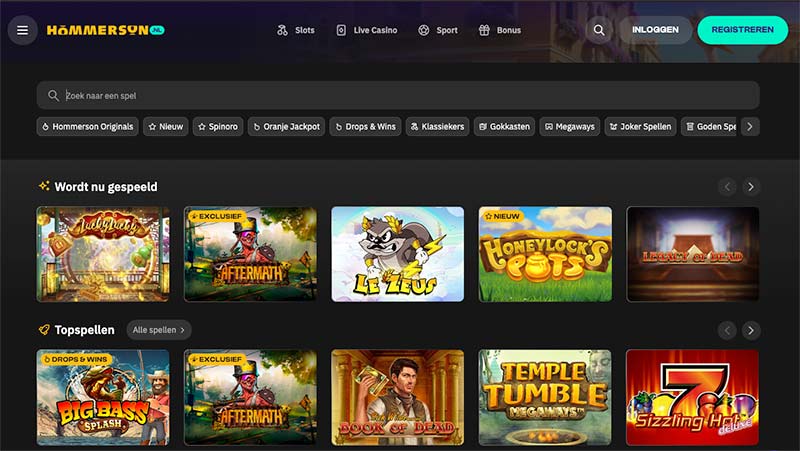Open the Bonus page

coord(500,30)
